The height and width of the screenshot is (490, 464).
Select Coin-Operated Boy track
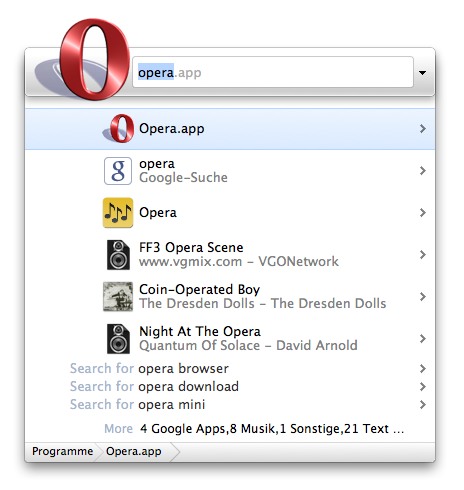click(230, 297)
